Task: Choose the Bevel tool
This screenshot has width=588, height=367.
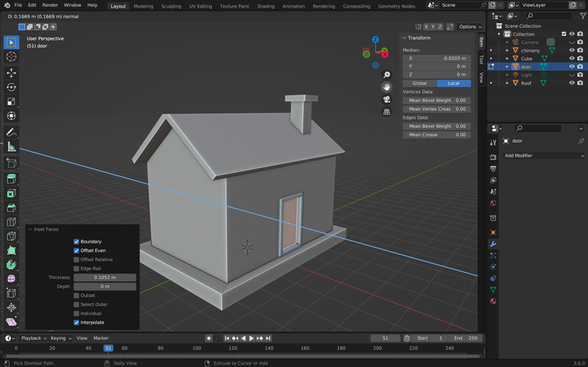Action: click(x=11, y=208)
